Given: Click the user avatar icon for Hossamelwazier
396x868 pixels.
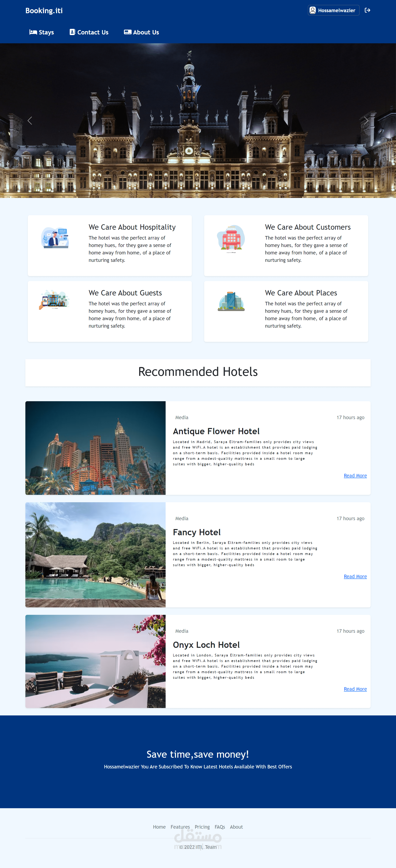Looking at the screenshot, I should (x=312, y=11).
